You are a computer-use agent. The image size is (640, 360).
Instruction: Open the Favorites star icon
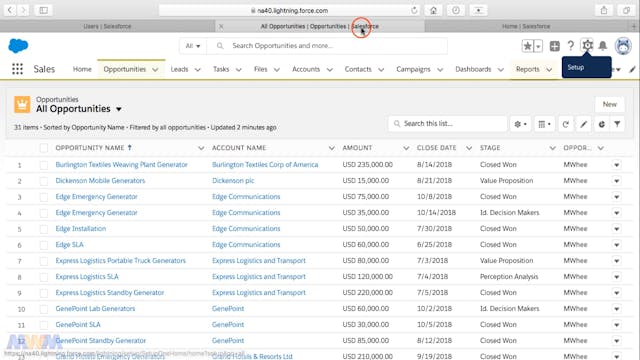tap(527, 46)
